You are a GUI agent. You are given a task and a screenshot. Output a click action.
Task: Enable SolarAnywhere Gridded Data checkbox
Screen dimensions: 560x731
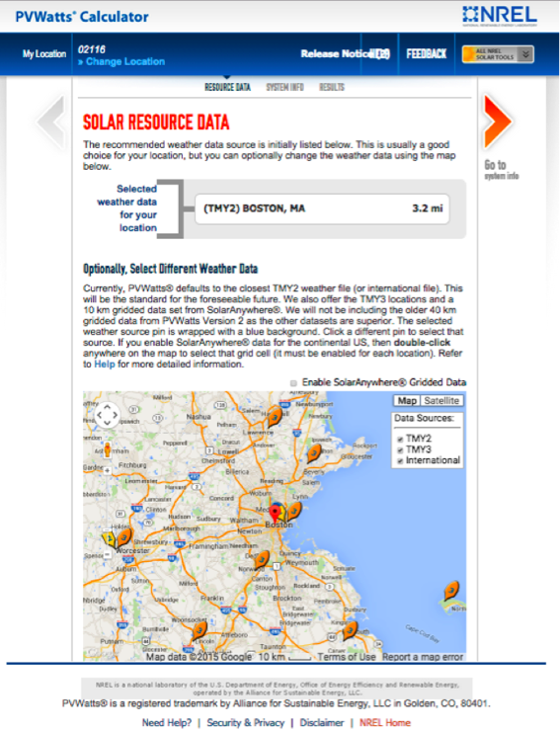(293, 383)
